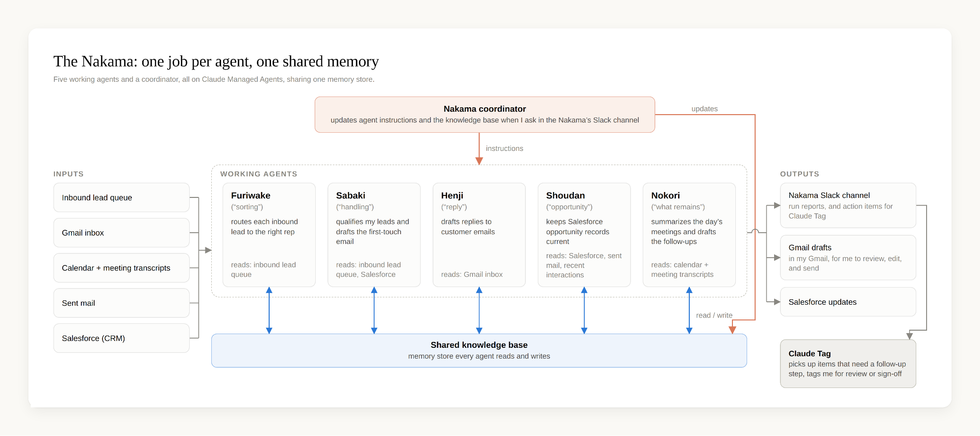This screenshot has height=436, width=980.
Task: Select the Sent mail input card
Action: click(x=122, y=303)
